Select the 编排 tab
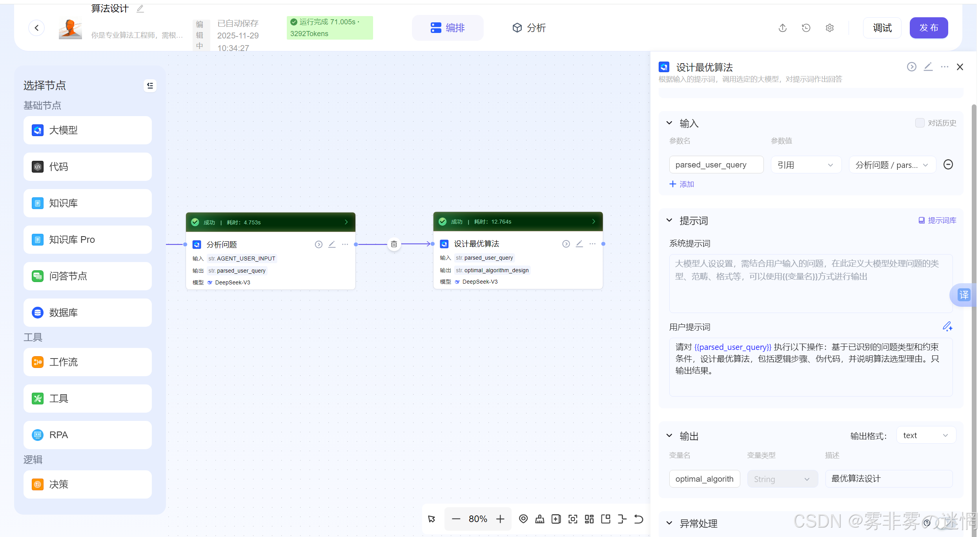The image size is (980, 537). click(447, 28)
